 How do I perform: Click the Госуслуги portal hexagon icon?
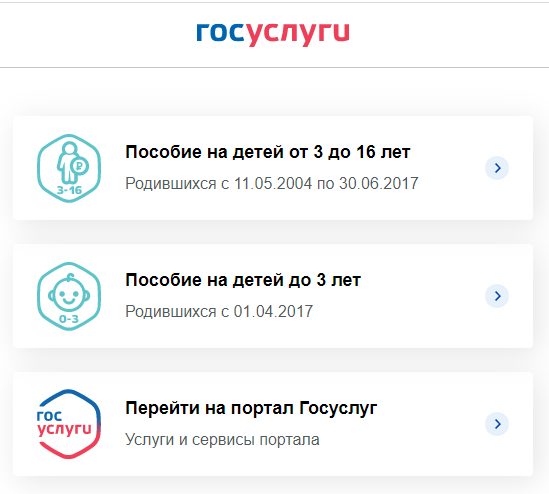pos(69,424)
